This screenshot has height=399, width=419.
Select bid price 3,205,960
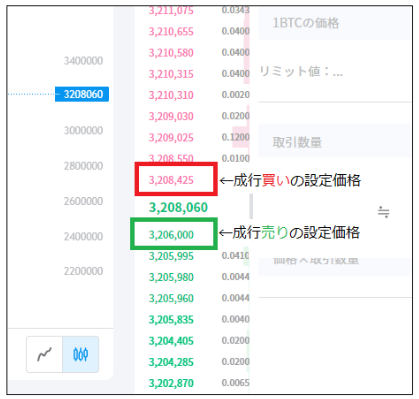pyautogui.click(x=171, y=298)
